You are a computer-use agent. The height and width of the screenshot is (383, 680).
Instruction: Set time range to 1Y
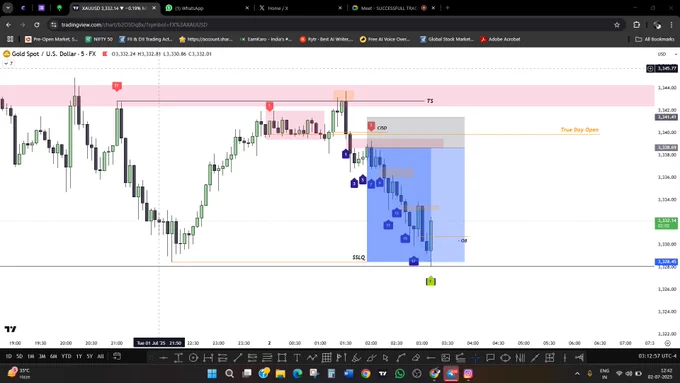[x=79, y=357]
